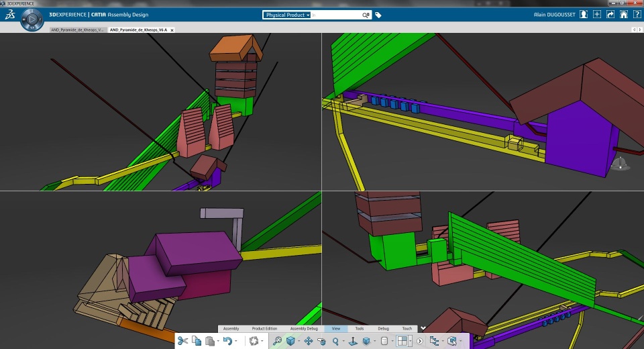Viewport: 644px width, 349px height.
Task: Collapse the action bar with the chevron
Action: pos(423,328)
